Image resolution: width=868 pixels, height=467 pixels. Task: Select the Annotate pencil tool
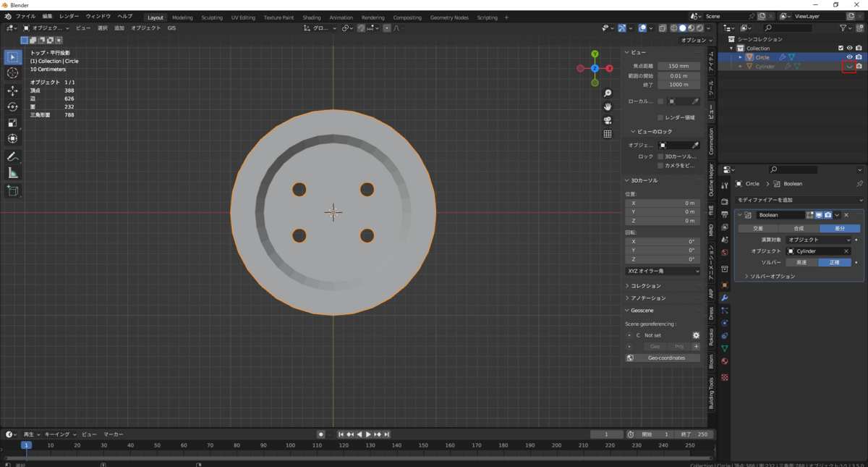[x=13, y=157]
